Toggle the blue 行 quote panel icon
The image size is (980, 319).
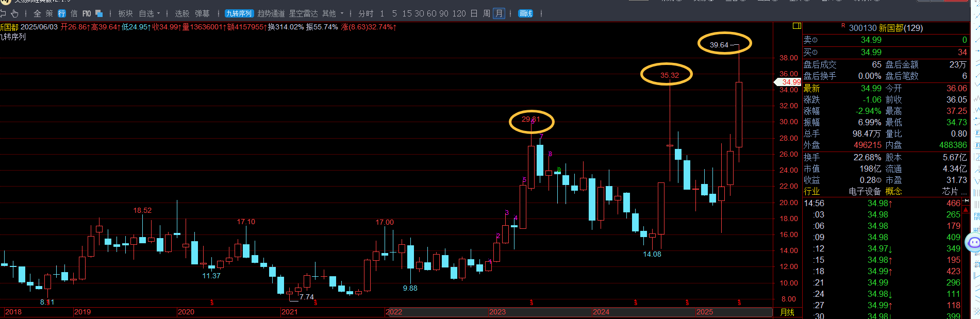pos(62,13)
